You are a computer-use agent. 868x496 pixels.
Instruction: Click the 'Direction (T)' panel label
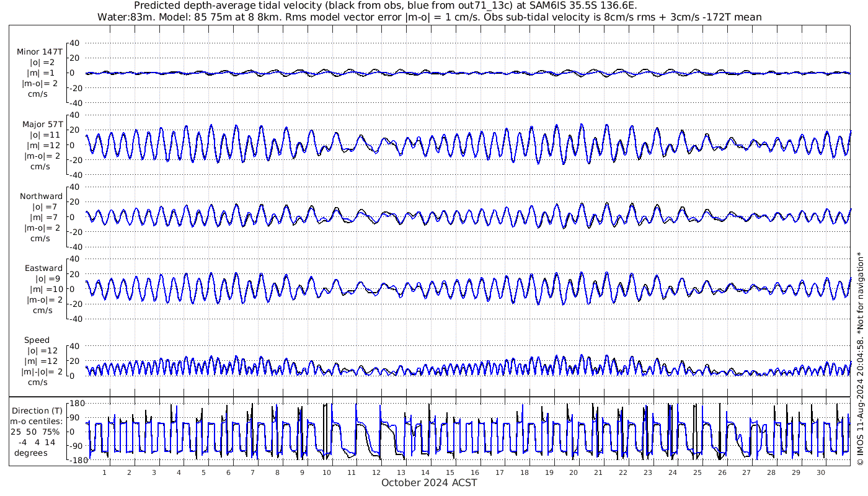pyautogui.click(x=38, y=410)
